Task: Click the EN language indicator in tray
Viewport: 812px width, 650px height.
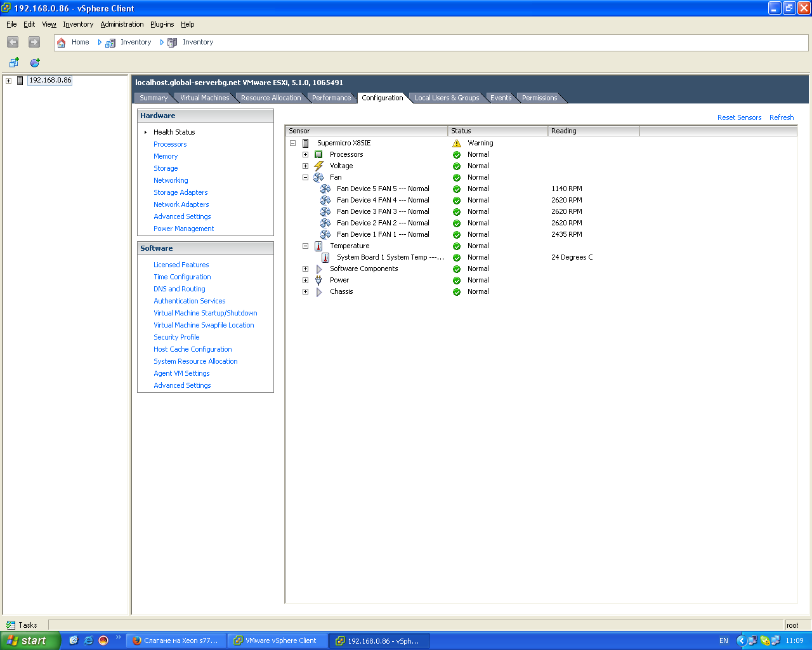Action: [x=724, y=640]
